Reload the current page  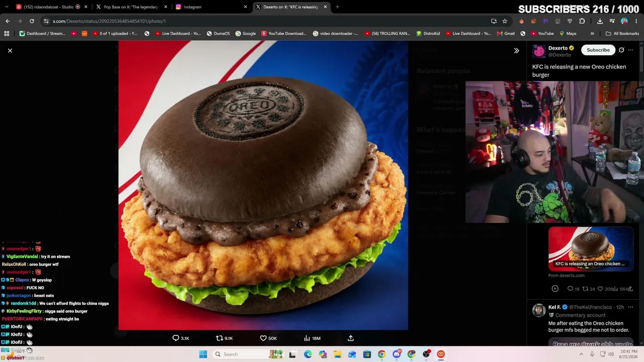32,21
